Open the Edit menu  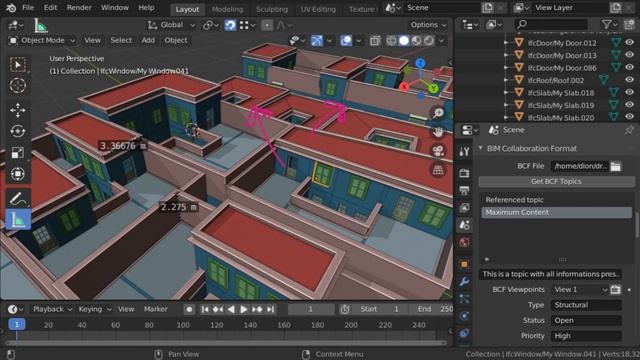pos(50,8)
